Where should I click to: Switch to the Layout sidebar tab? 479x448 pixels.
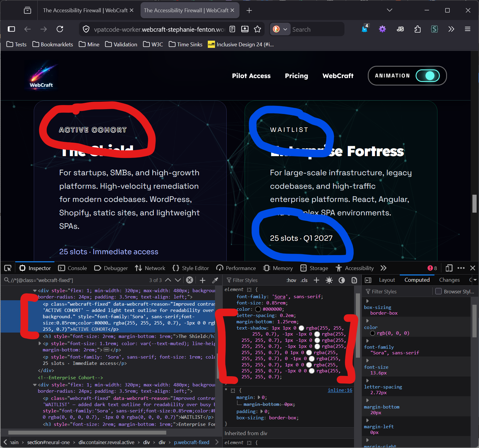387,280
